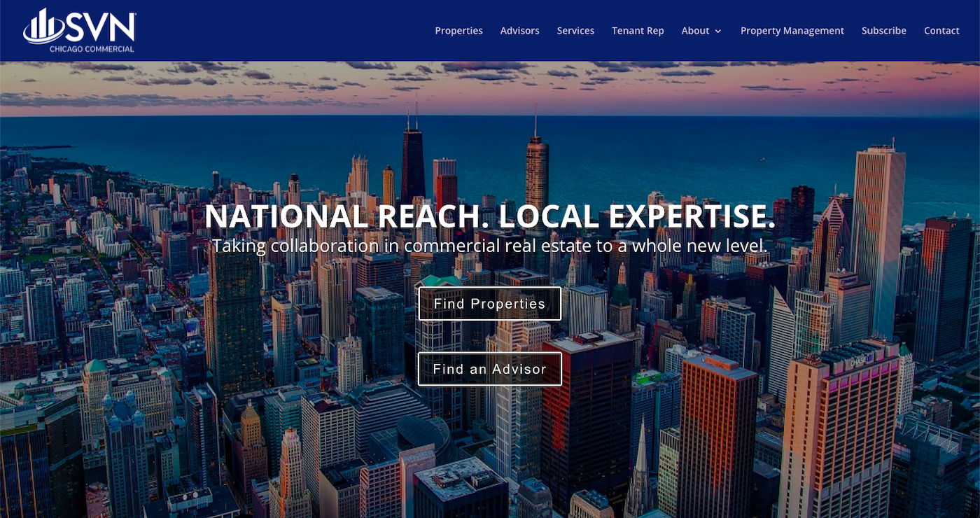Click the Subscribe nav link
The width and height of the screenshot is (980, 518).
pos(883,31)
